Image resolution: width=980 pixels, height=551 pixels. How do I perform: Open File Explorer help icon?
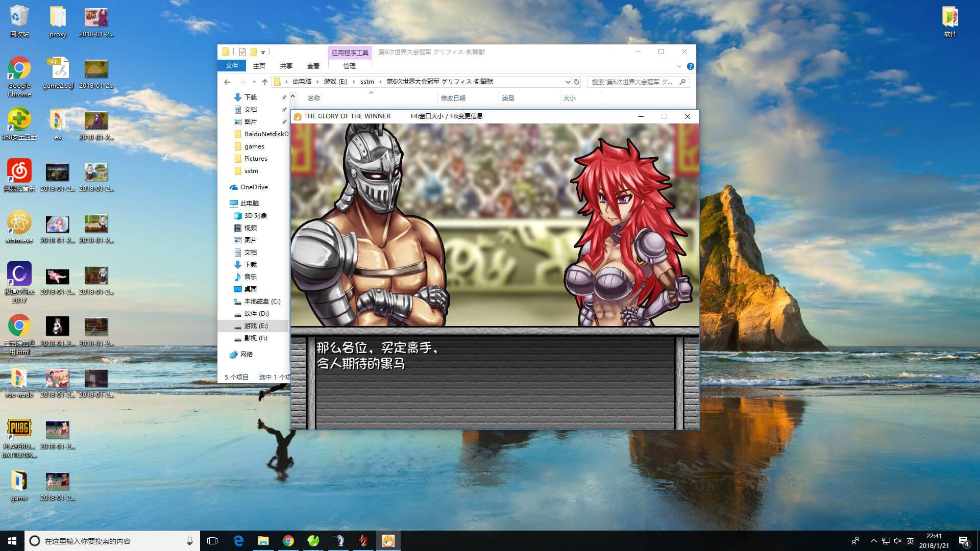690,66
